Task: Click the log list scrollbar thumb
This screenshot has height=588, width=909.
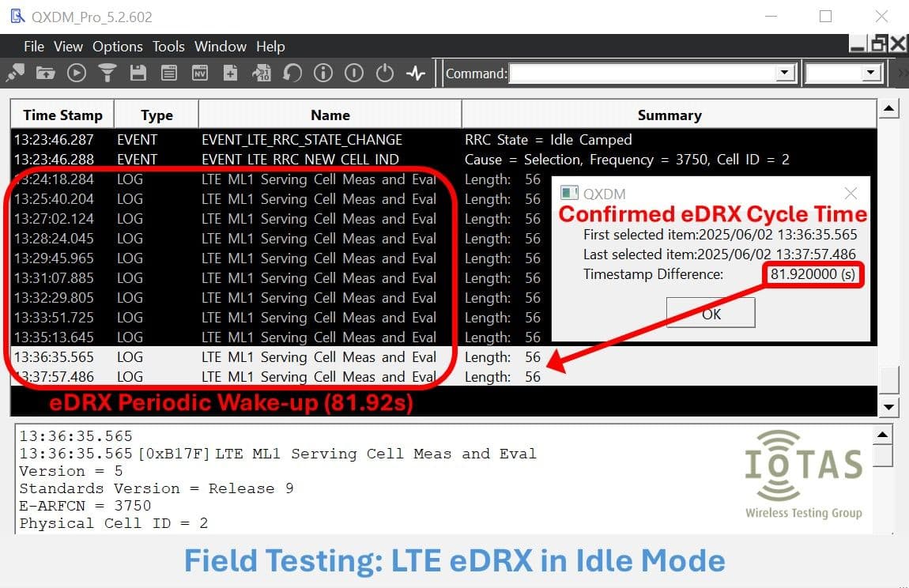Action: click(888, 380)
